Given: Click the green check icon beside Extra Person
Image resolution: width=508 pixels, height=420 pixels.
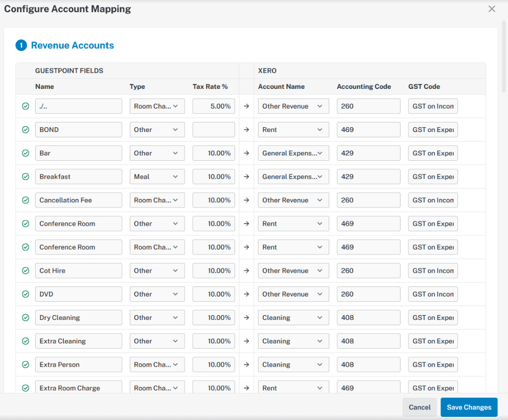Looking at the screenshot, I should coord(25,365).
